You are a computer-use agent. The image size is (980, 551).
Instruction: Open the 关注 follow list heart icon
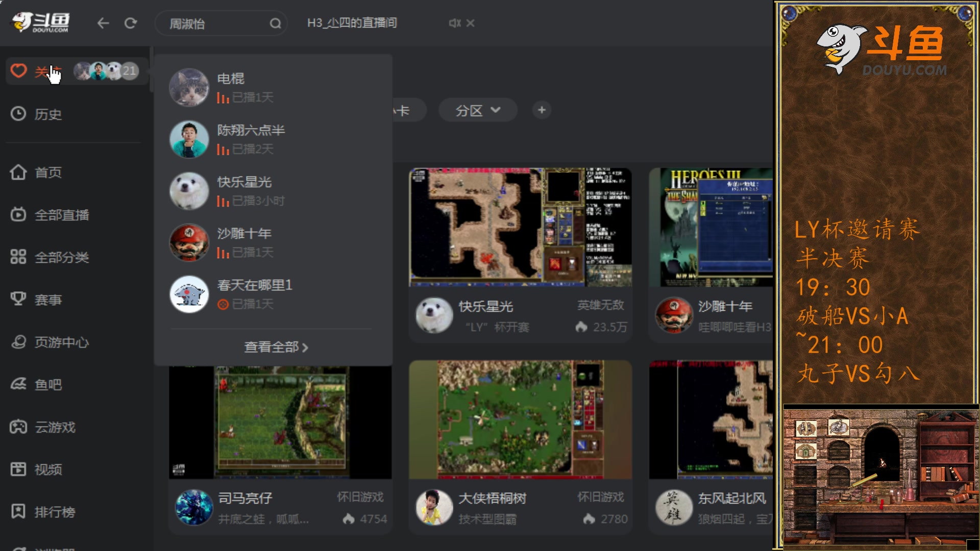[x=19, y=70]
